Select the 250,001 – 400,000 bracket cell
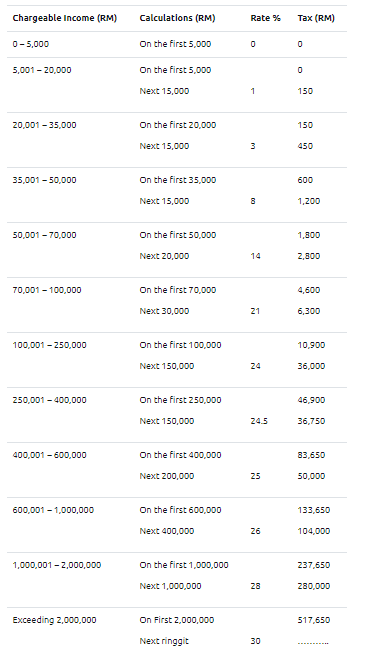 tap(49, 400)
